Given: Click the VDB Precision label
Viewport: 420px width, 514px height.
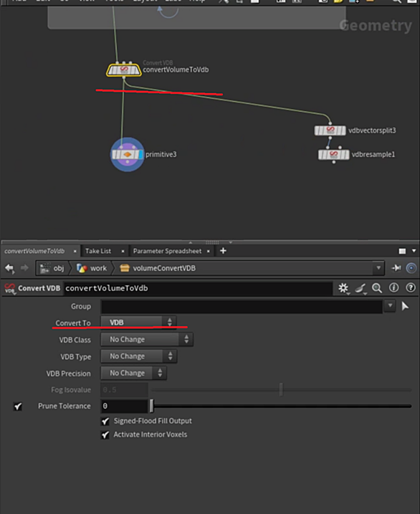Looking at the screenshot, I should [x=68, y=373].
